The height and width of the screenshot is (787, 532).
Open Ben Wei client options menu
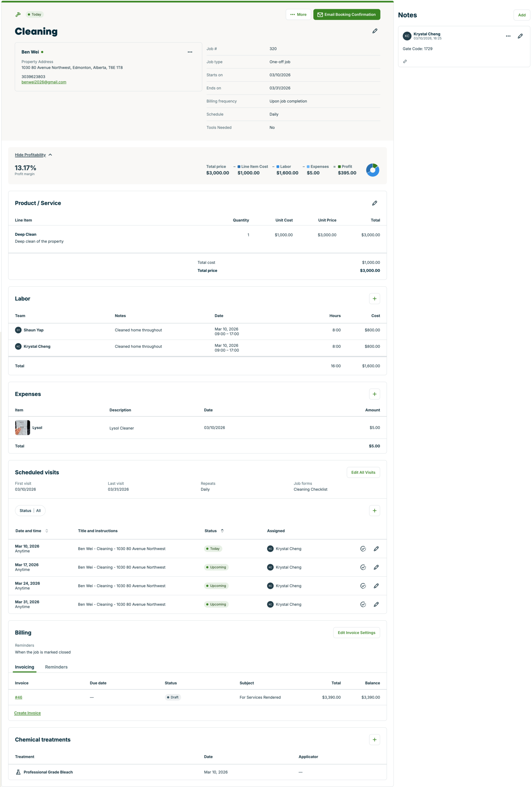[x=190, y=52]
